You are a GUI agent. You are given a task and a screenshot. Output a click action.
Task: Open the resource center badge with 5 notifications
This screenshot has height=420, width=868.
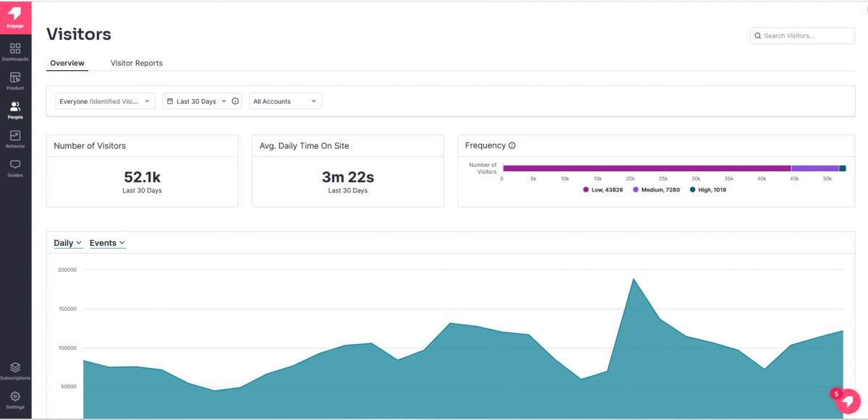tap(846, 400)
